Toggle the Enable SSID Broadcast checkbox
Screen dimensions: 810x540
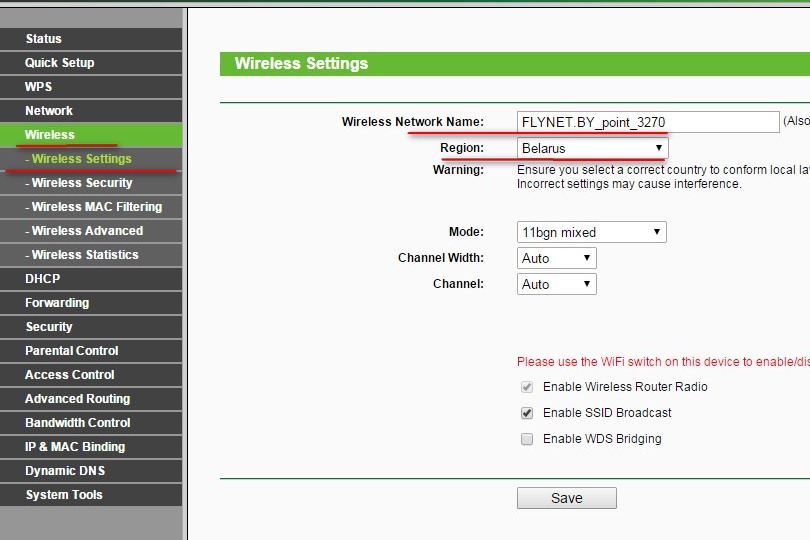pyautogui.click(x=527, y=413)
